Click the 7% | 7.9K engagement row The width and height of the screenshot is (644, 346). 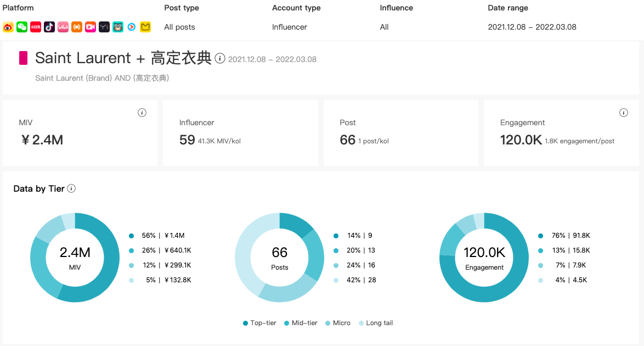(x=562, y=265)
